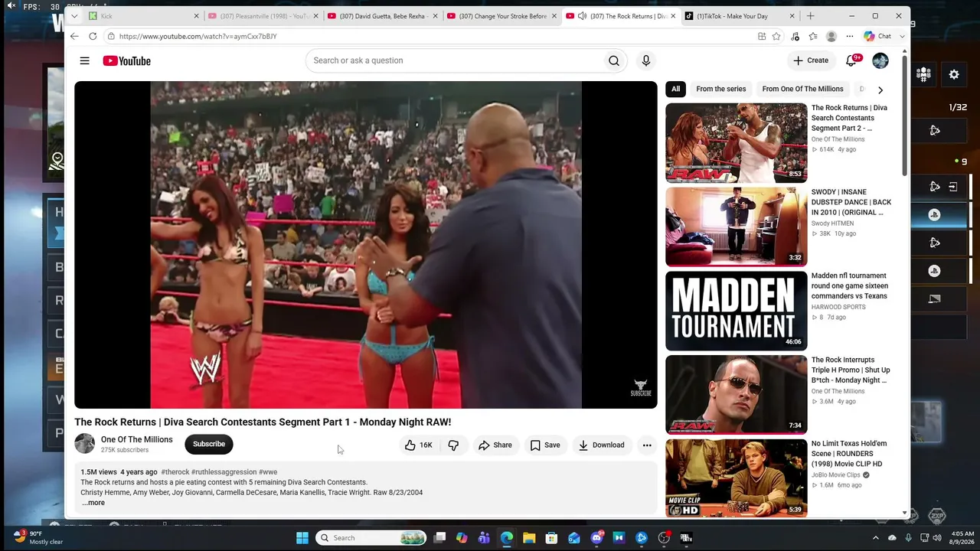980x551 pixels.
Task: Open File Explorer from the taskbar
Action: [529, 538]
